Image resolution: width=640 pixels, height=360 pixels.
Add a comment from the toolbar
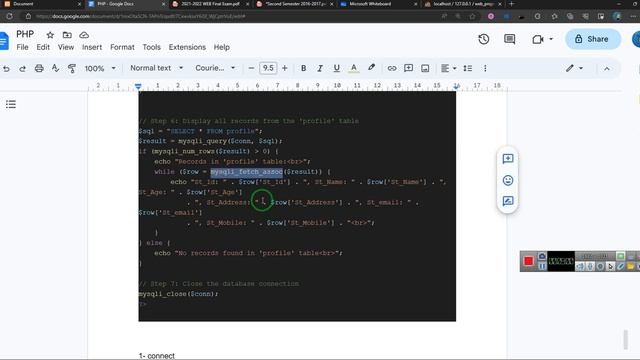pyautogui.click(x=409, y=68)
